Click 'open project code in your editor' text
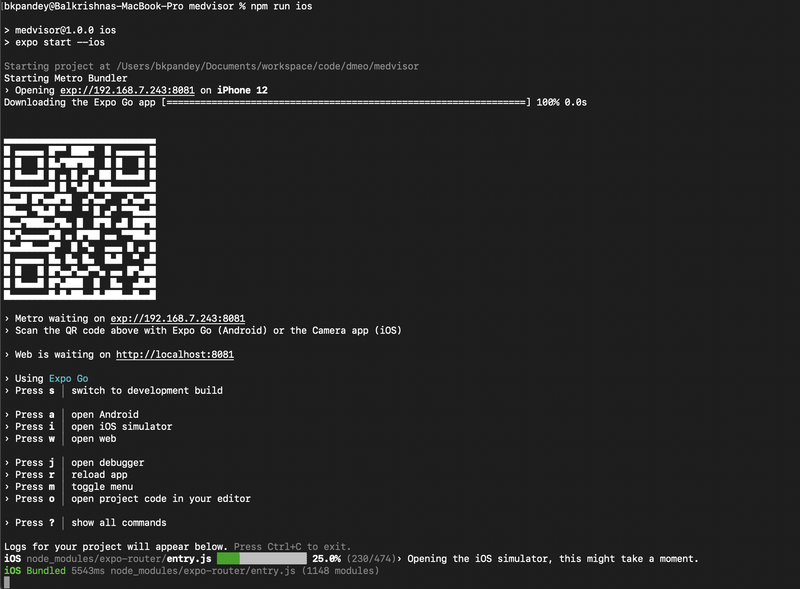This screenshot has width=800, height=589. point(161,498)
